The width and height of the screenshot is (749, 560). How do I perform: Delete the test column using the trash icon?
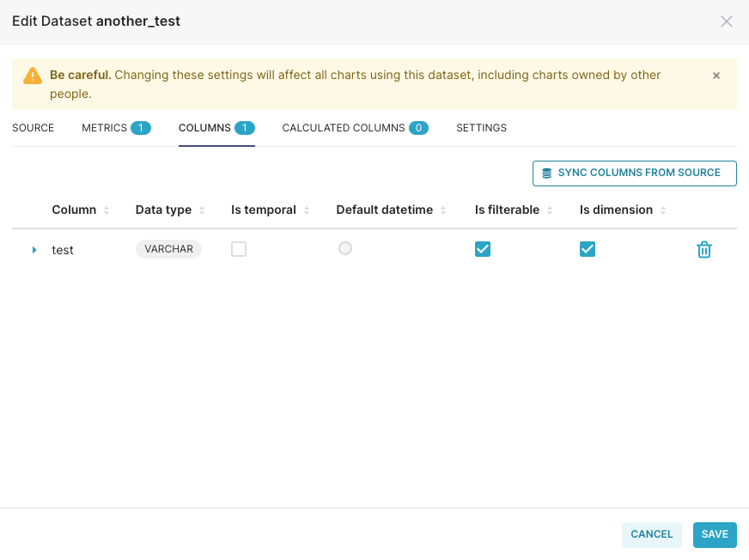pyautogui.click(x=703, y=249)
